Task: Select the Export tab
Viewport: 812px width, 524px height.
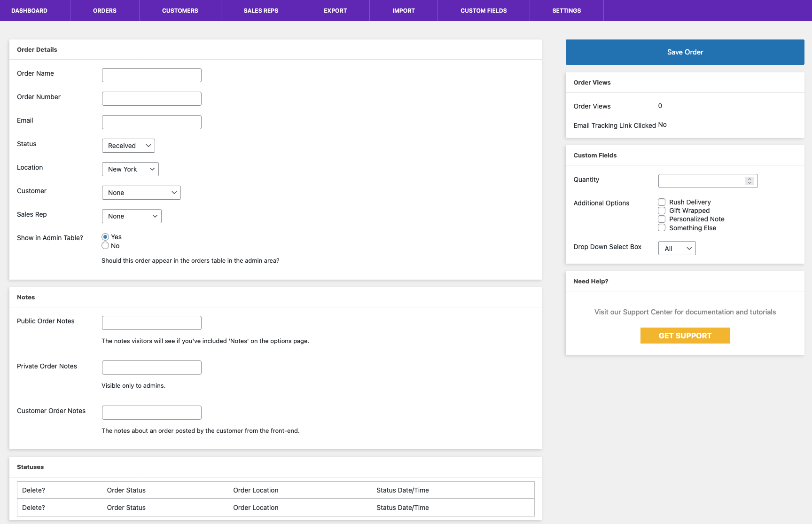Action: pyautogui.click(x=335, y=10)
